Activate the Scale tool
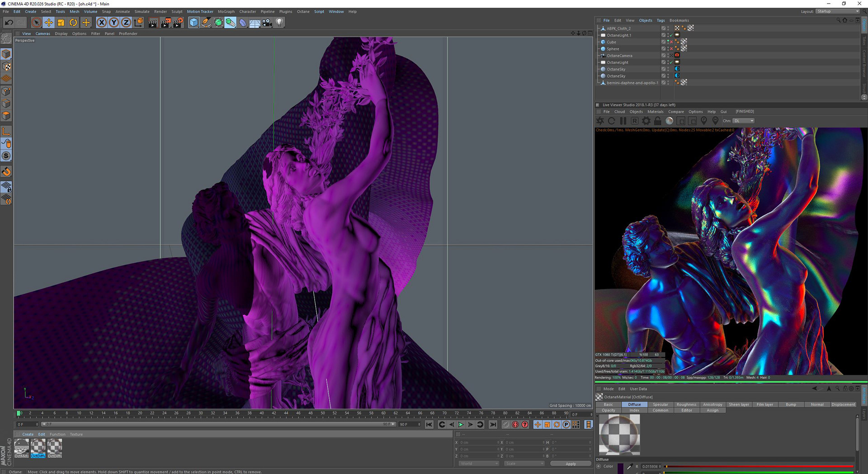The width and height of the screenshot is (868, 474). (61, 23)
